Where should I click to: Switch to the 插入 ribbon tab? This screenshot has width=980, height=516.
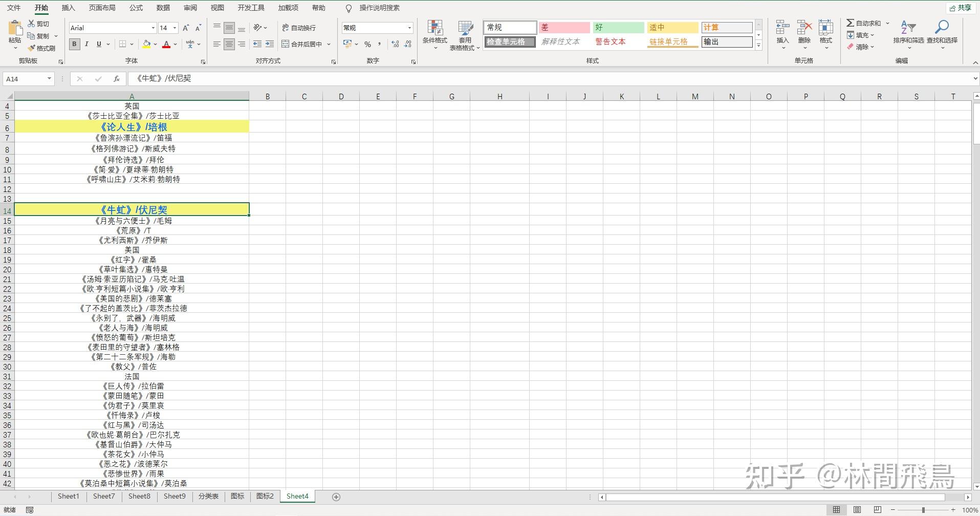pos(68,8)
